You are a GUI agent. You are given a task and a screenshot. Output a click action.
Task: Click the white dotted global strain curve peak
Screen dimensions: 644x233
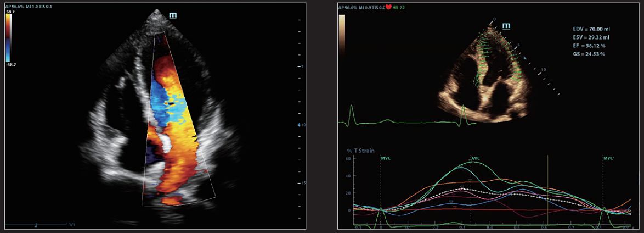462,189
